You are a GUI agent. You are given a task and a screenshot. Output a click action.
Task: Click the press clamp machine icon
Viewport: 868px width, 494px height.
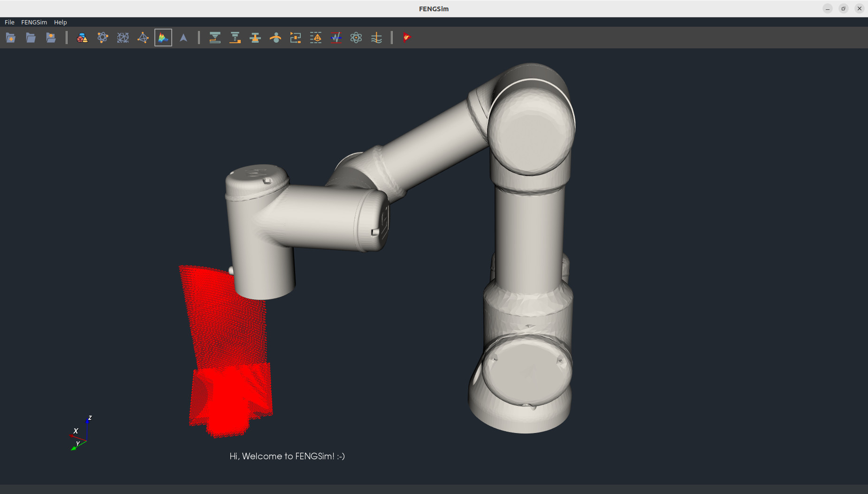click(x=255, y=38)
